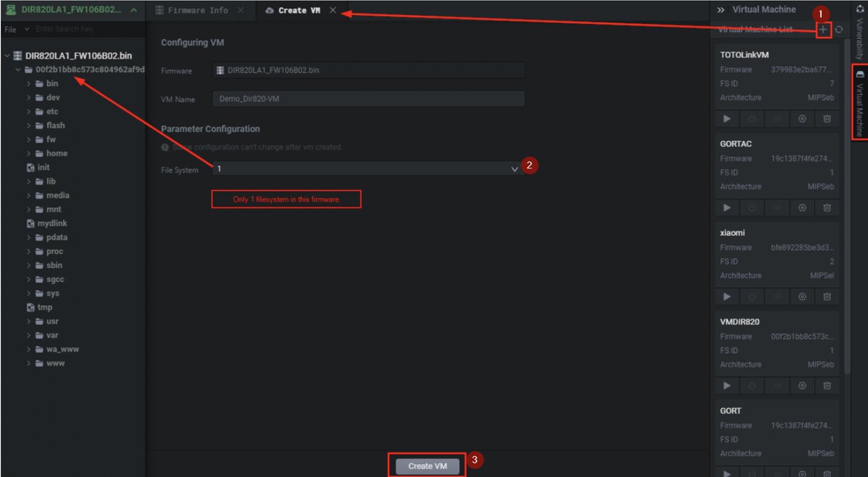Start the GORTAC virtual machine
The width and height of the screenshot is (868, 477).
727,207
